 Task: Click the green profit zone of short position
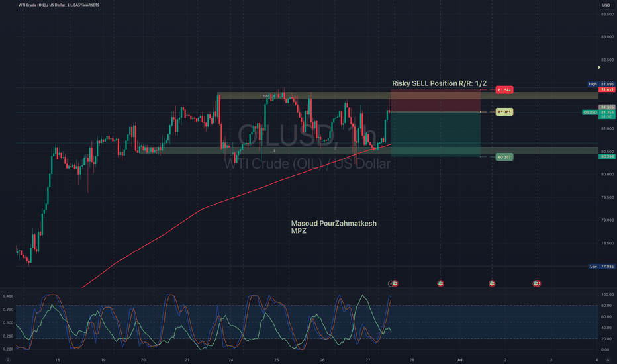[436, 134]
